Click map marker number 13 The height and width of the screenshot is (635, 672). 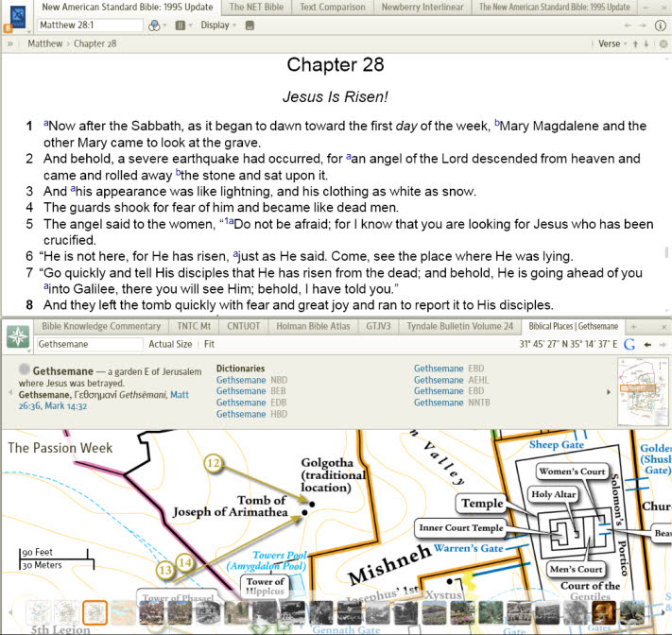(x=165, y=571)
